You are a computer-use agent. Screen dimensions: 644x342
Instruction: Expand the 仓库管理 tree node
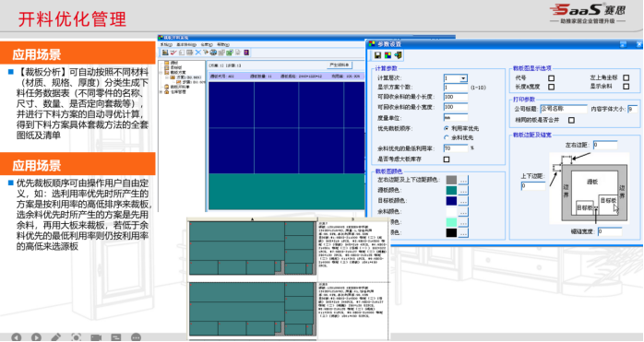(x=161, y=92)
